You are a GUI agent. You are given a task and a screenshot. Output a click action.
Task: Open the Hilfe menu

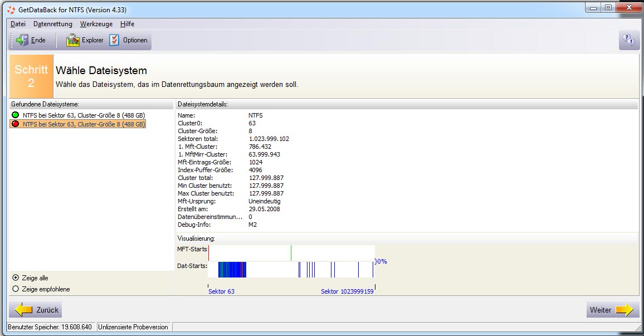tap(128, 24)
